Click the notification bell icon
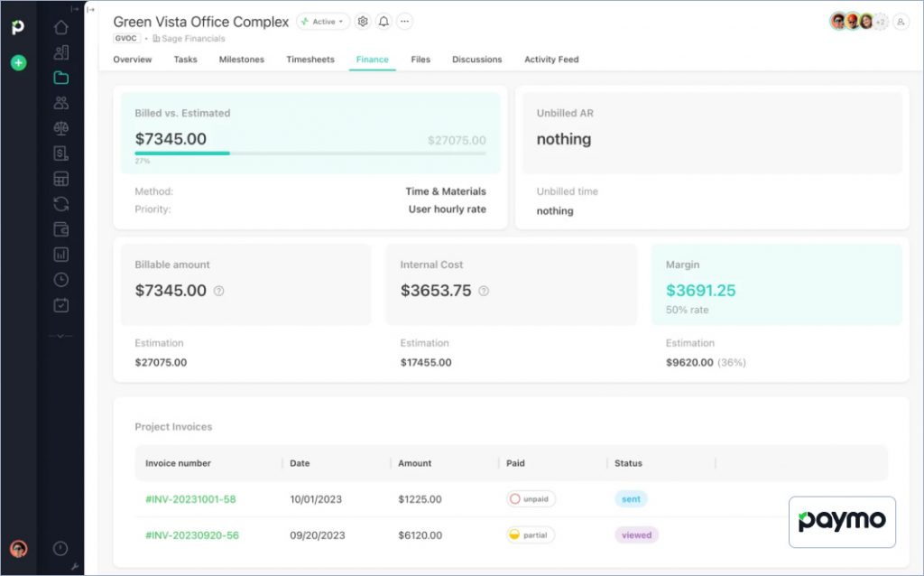The width and height of the screenshot is (924, 576). 383,22
